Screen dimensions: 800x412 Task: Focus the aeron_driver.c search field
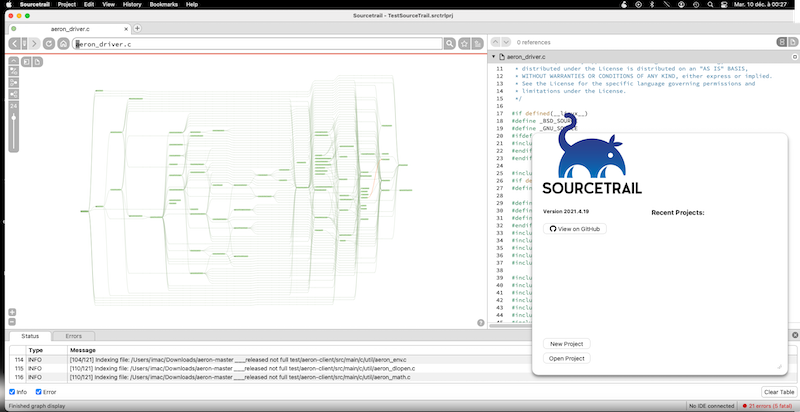pyautogui.click(x=257, y=44)
